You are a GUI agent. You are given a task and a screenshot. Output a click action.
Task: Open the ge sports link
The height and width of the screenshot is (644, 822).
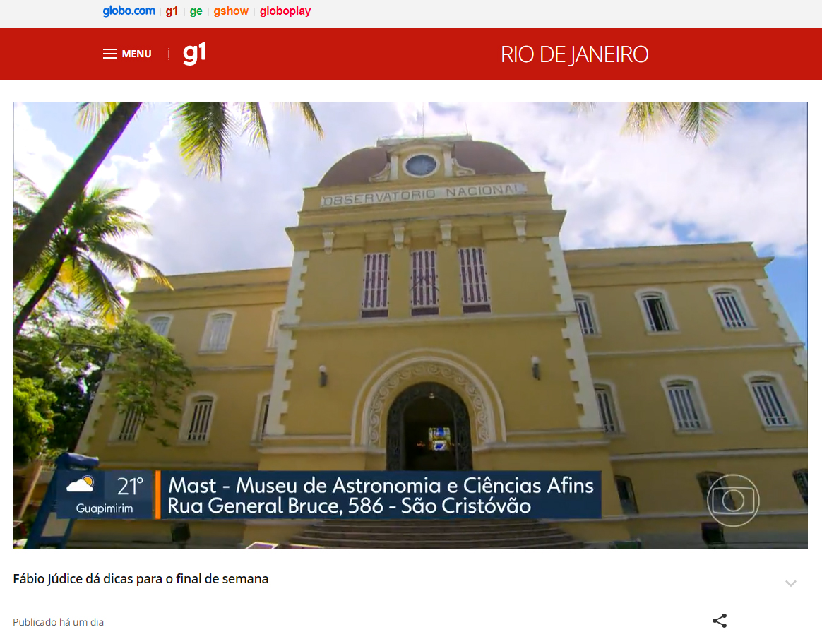click(196, 11)
